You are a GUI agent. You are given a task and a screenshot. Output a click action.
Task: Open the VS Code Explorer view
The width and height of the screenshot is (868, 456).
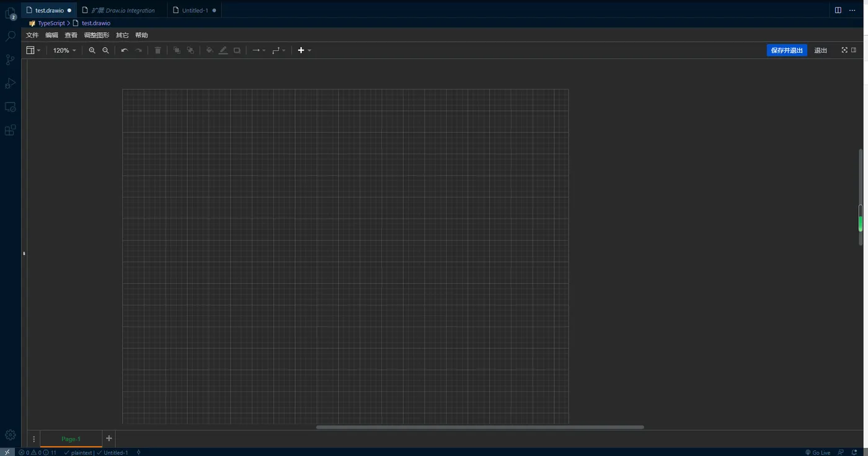10,13
